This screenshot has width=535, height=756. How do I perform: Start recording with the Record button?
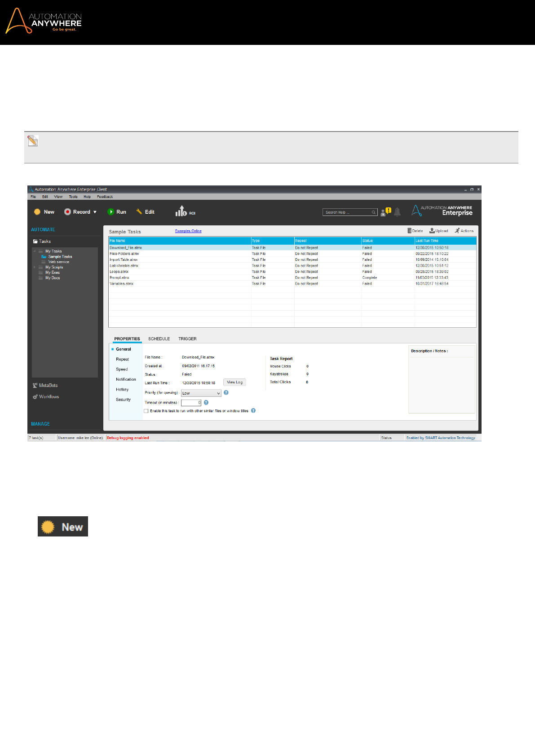(77, 212)
